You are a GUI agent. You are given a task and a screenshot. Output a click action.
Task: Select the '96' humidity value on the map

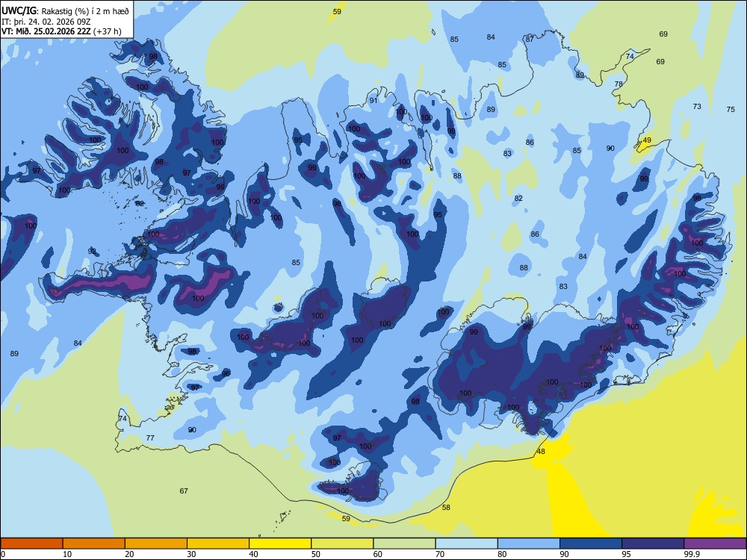point(226,373)
